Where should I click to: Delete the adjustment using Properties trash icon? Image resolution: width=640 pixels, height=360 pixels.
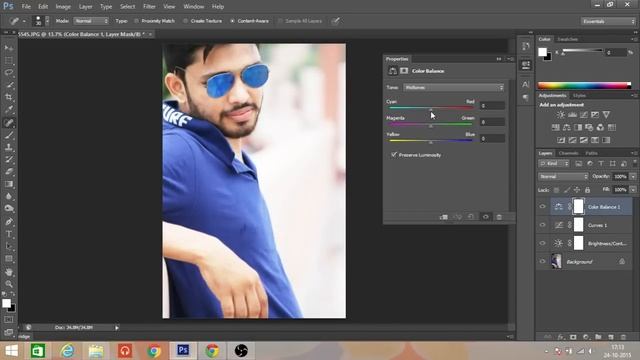click(x=499, y=217)
